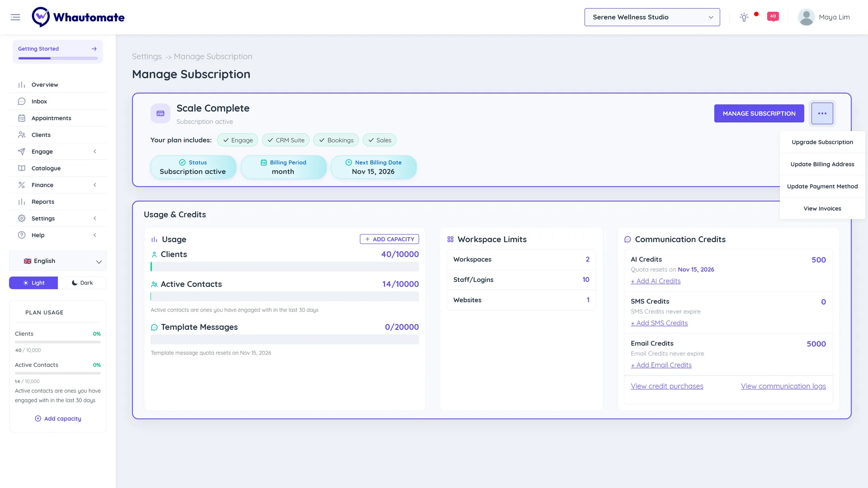Image resolution: width=868 pixels, height=488 pixels.
Task: Click the Reports chart icon
Action: coord(22,202)
